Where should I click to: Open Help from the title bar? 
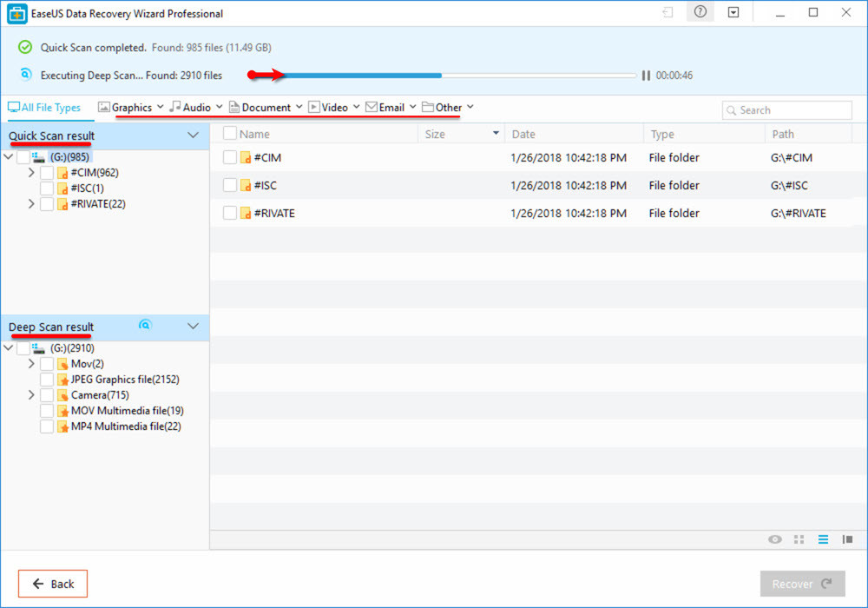(x=700, y=11)
